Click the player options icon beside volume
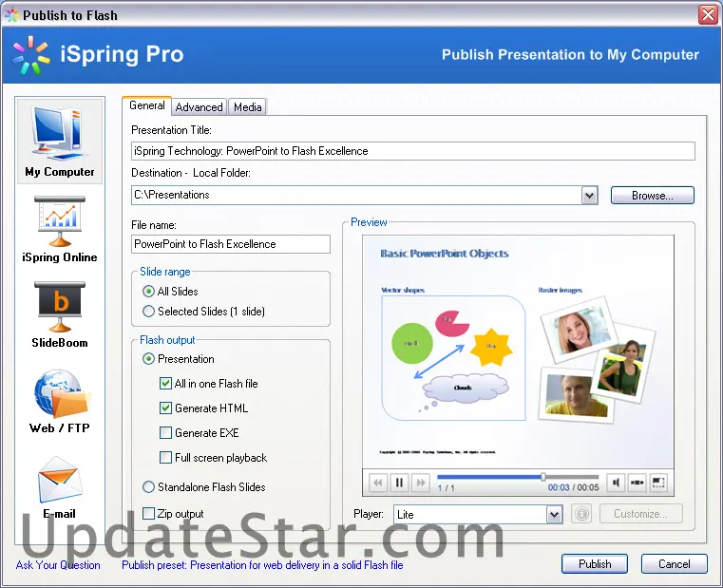723x588 pixels. pos(637,483)
